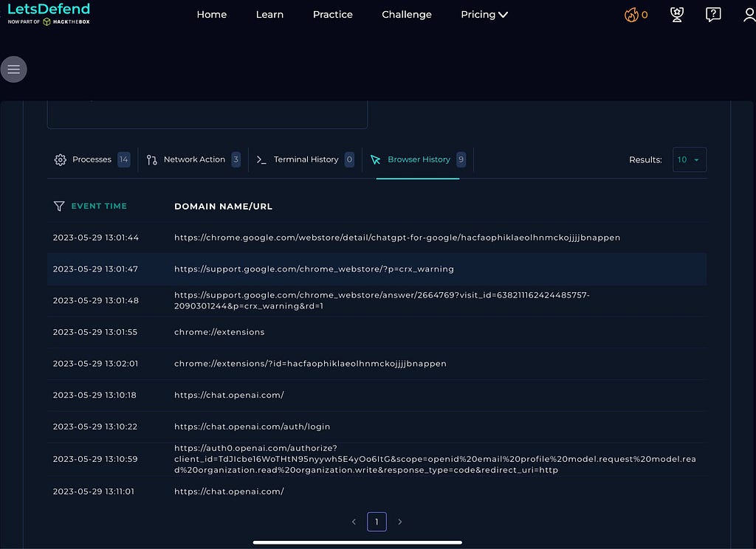Click the DOMAIN NAME/URL column header
Screen dimensions: 756x549
coord(223,207)
